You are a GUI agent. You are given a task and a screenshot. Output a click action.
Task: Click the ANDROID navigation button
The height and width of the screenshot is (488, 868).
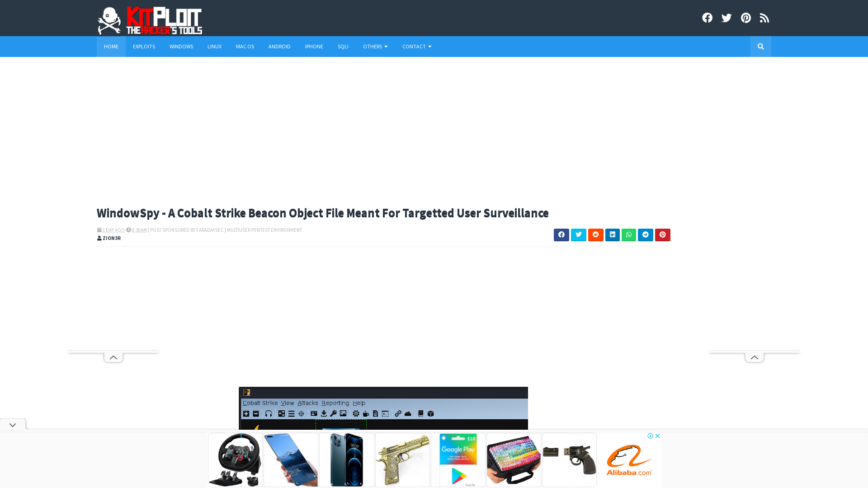click(279, 46)
